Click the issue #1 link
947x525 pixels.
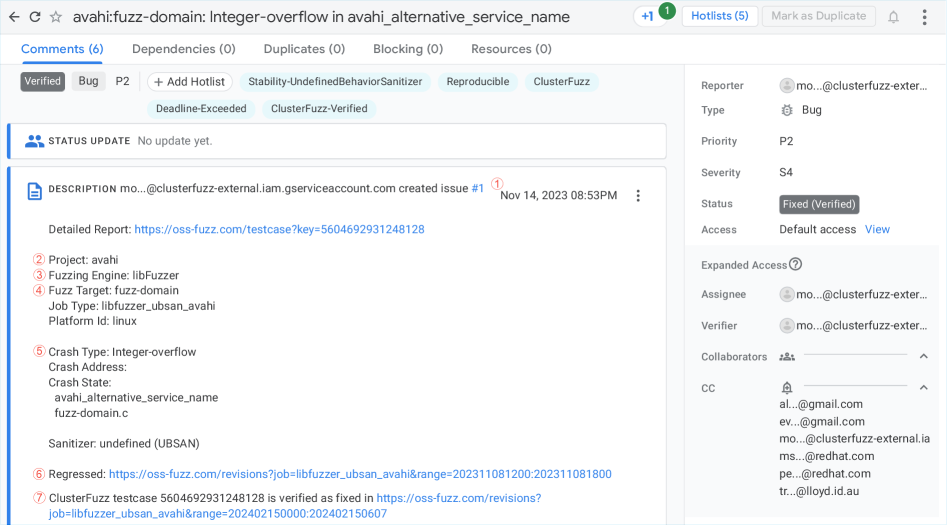478,188
